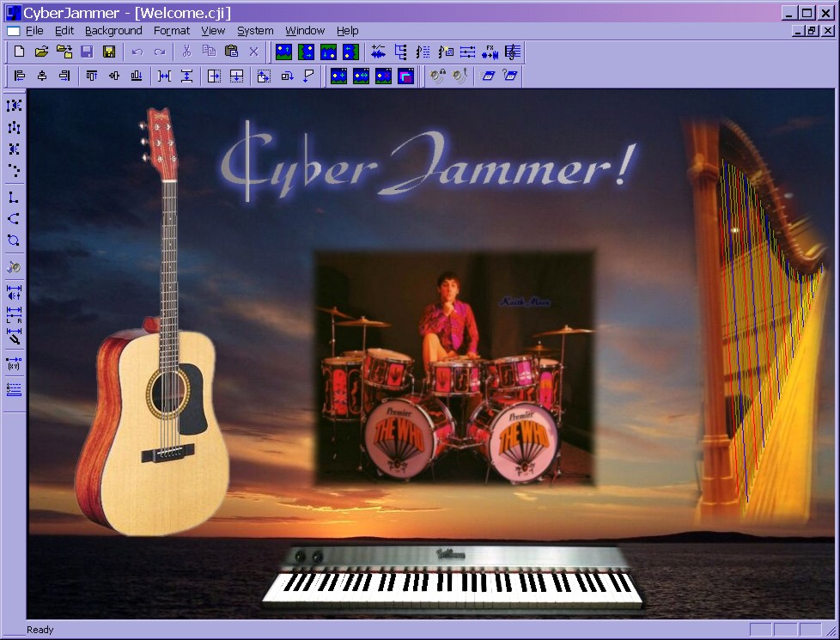Click the Delete X icon
Viewport: 840px width, 640px height.
click(x=254, y=52)
